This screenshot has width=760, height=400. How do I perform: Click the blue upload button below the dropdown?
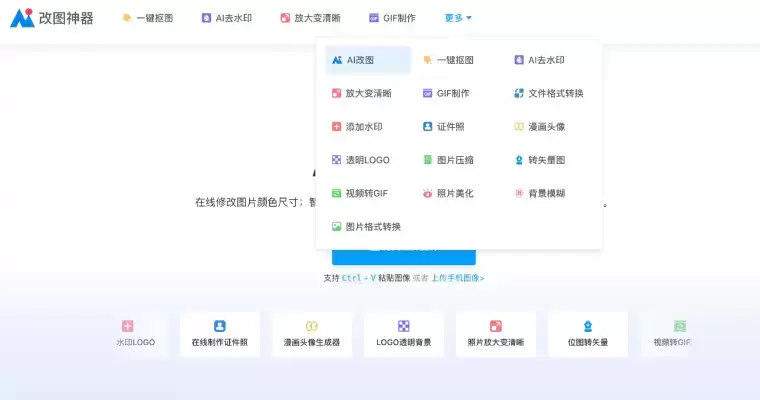[x=404, y=257]
